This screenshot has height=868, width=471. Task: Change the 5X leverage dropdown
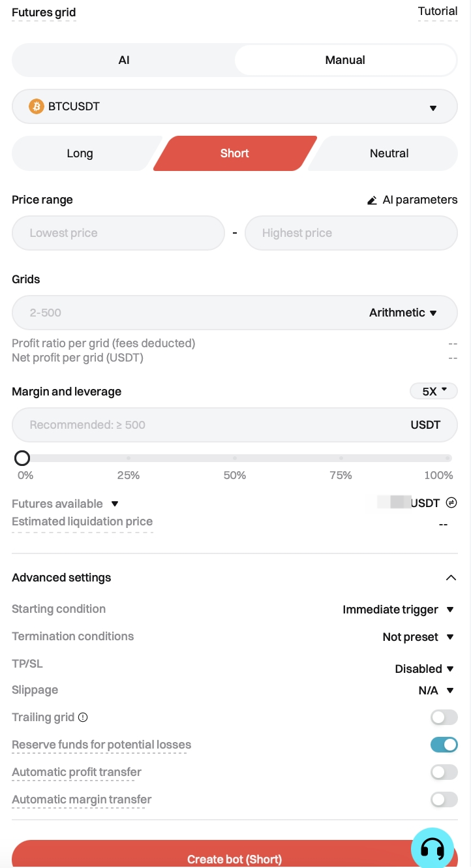coord(434,392)
